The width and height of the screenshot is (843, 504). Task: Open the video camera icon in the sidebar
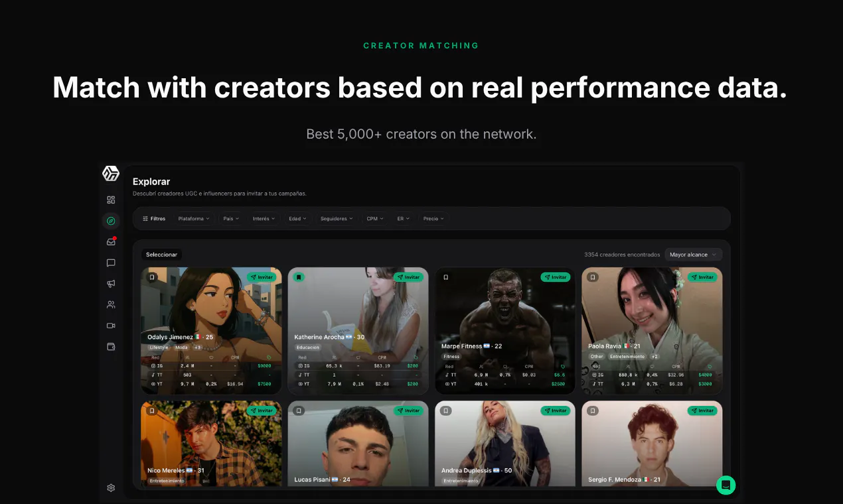click(x=111, y=326)
